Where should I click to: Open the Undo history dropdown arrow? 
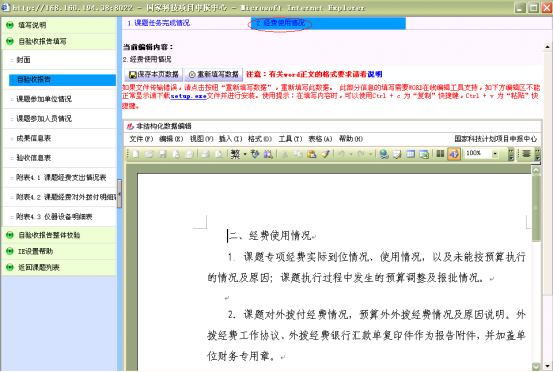[x=351, y=154]
